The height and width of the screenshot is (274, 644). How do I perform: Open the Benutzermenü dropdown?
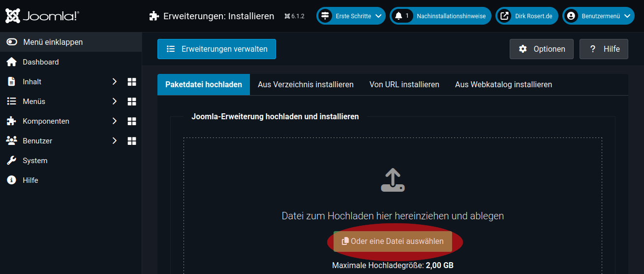(x=598, y=16)
